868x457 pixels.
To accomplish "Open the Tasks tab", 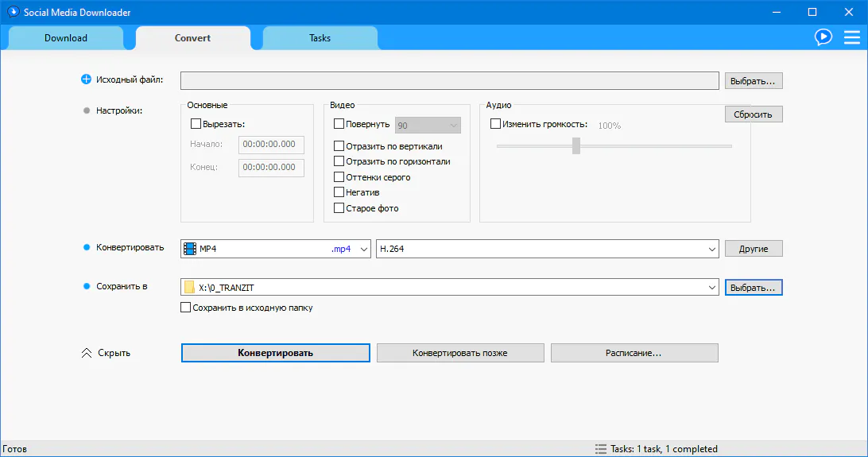I will coord(320,38).
